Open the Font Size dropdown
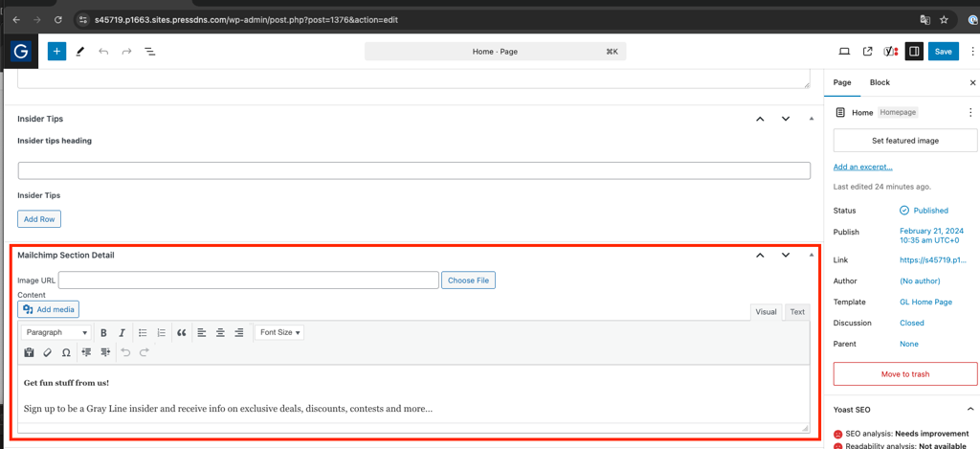Screen dimensions: 980x449 (x=279, y=333)
